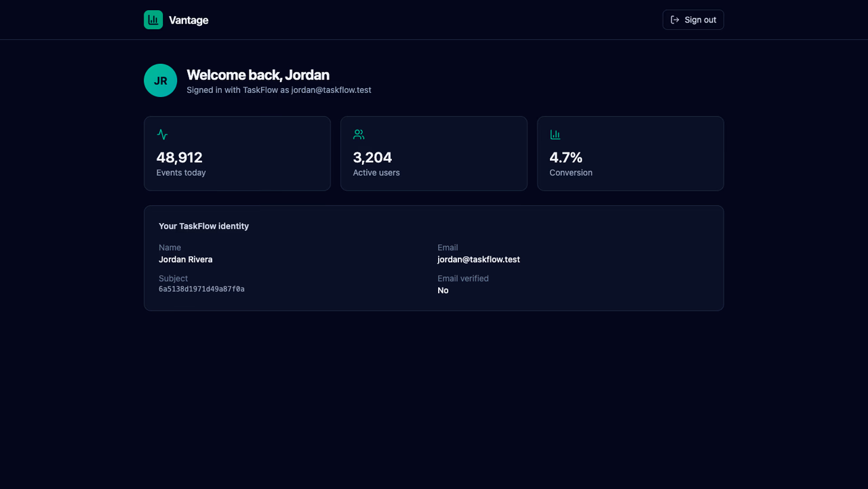
Task: Click the users icon above Active users
Action: [359, 134]
